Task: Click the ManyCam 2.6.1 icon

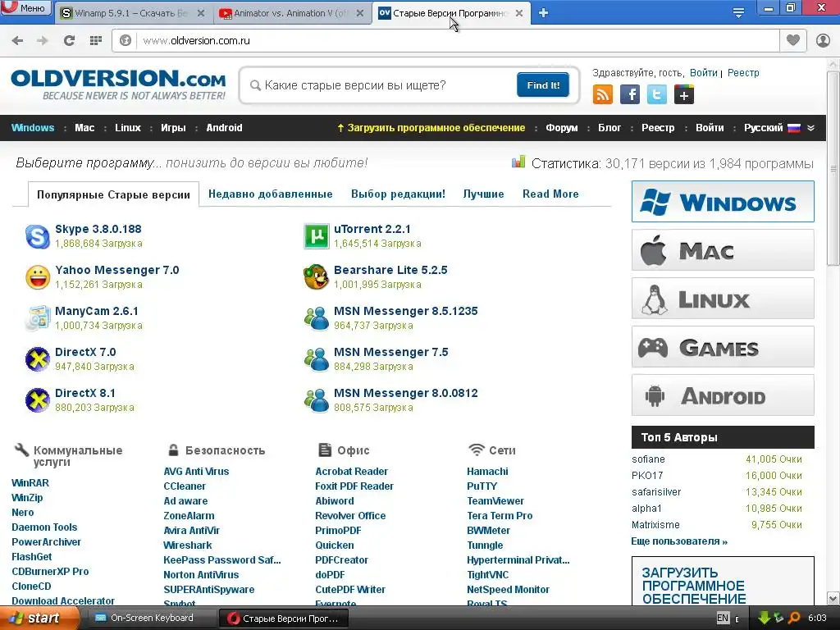Action: coord(38,318)
